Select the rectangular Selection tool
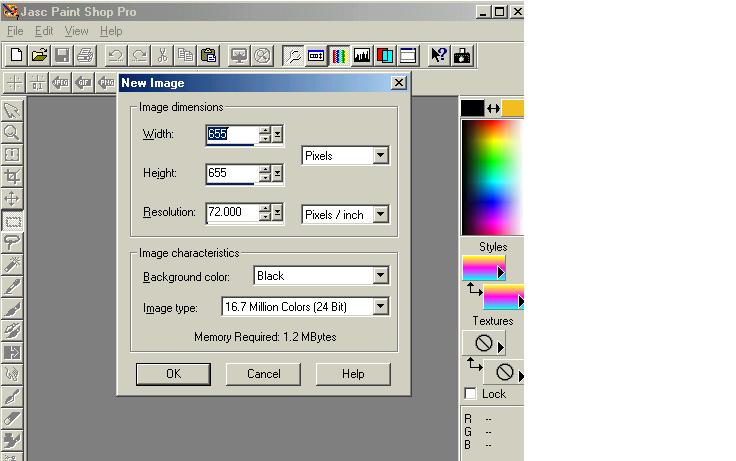This screenshot has height=461, width=736. (12, 220)
